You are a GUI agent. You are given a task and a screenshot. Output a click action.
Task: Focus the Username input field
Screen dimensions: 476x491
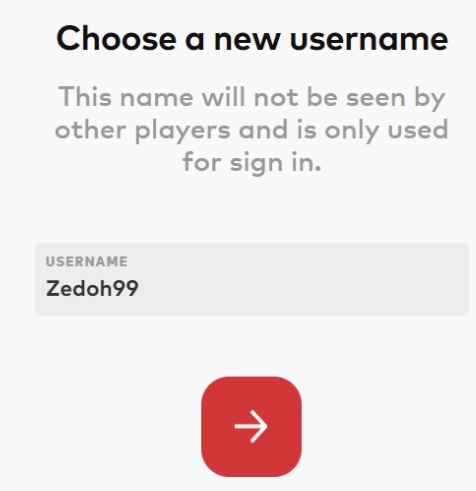(252, 279)
